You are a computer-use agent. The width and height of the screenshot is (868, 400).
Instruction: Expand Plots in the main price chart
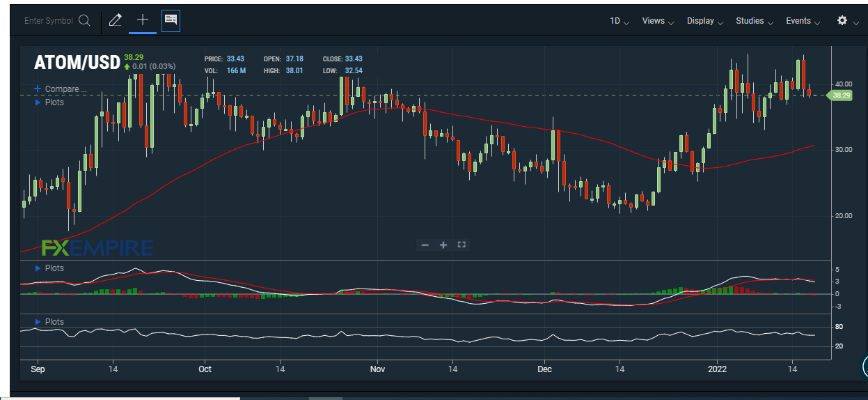click(49, 102)
